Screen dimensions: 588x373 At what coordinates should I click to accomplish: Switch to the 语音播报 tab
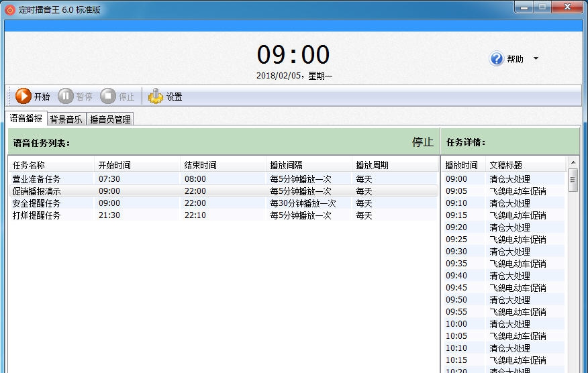tap(26, 118)
